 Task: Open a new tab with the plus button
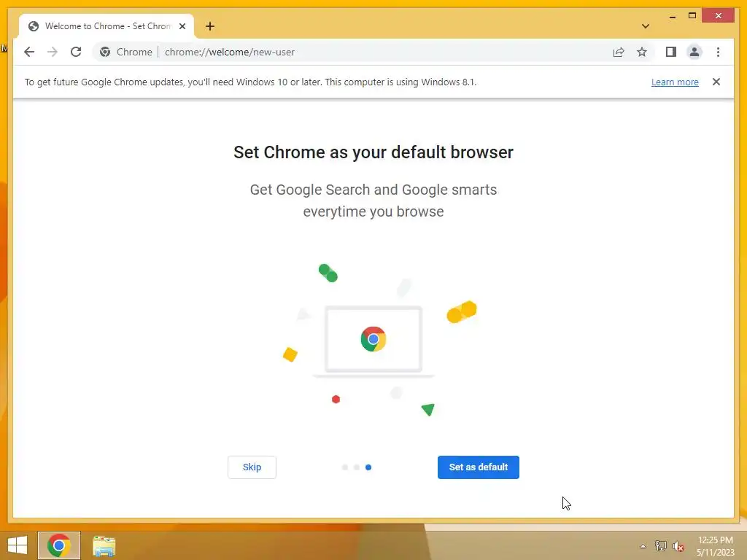coord(209,26)
